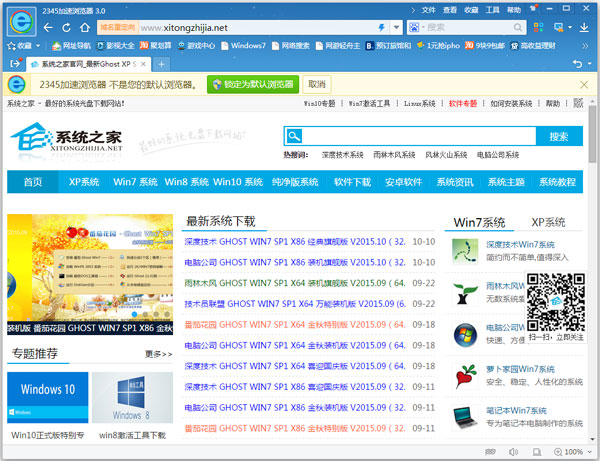Click 笔记本Win7系统 laptop icon

465,417
